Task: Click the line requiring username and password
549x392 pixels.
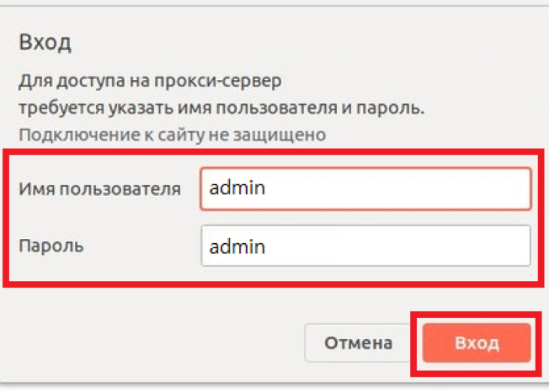Action: click(221, 109)
